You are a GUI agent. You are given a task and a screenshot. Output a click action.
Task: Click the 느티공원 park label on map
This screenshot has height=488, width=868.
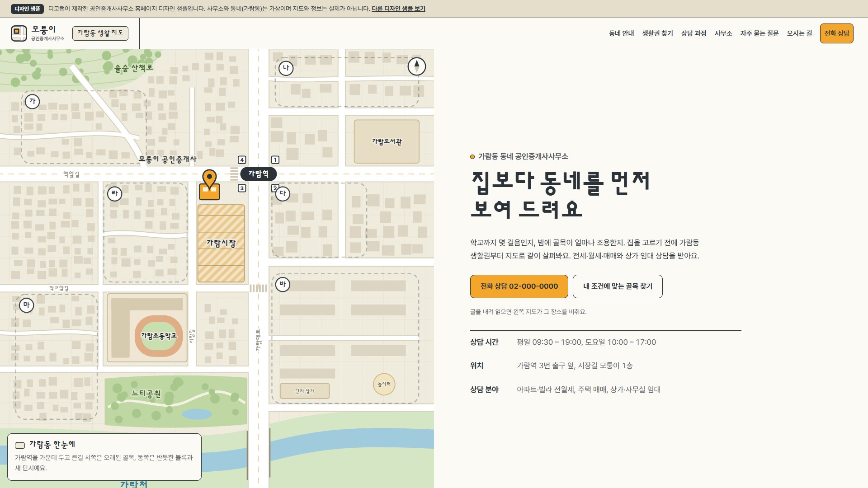click(146, 394)
